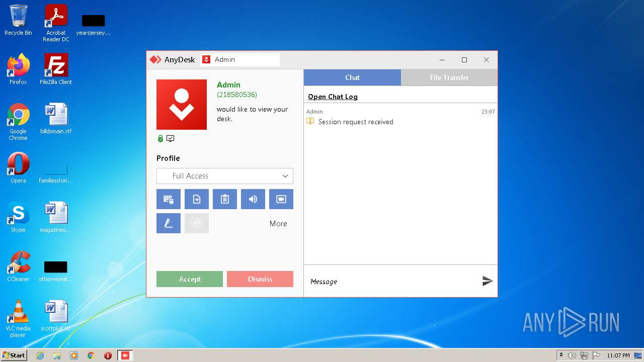644x362 pixels.
Task: Toggle whiteboard drawing permission
Action: click(x=169, y=223)
